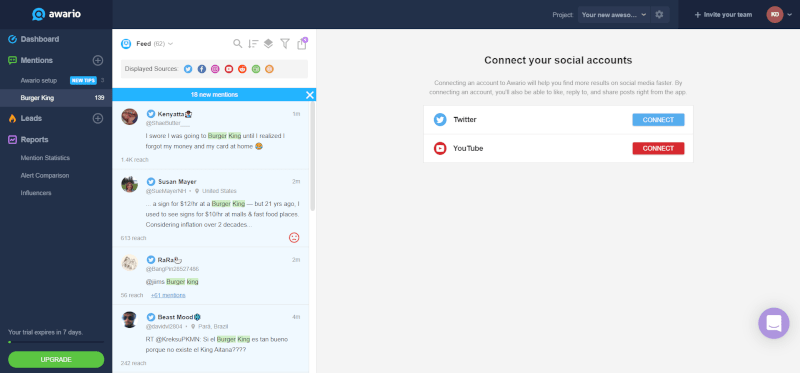
Task: Click the Mentions speech bubble icon
Action: coord(13,60)
